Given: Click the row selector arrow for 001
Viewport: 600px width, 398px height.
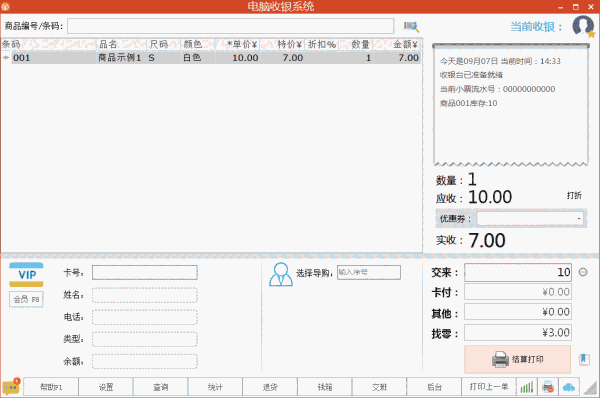Looking at the screenshot, I should tap(6, 58).
